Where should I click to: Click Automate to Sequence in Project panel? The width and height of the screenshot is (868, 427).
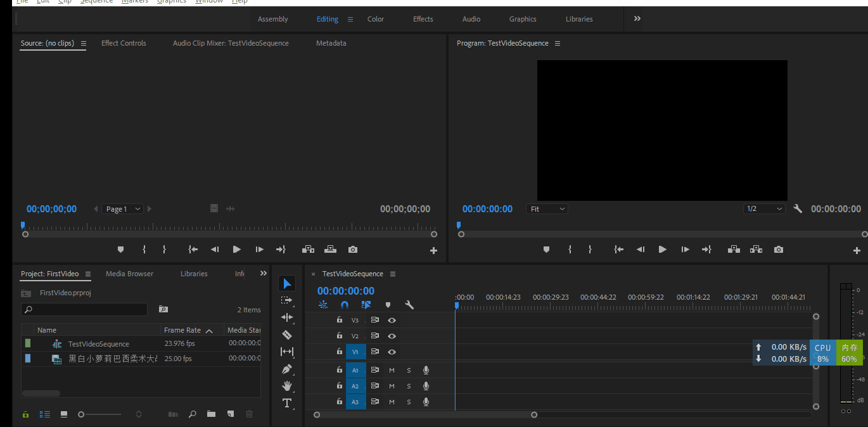(173, 414)
